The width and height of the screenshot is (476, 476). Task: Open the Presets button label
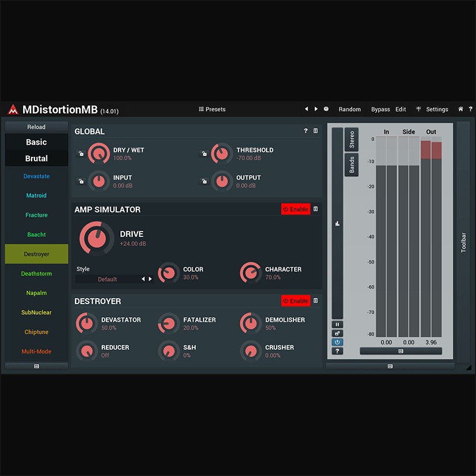[x=215, y=109]
